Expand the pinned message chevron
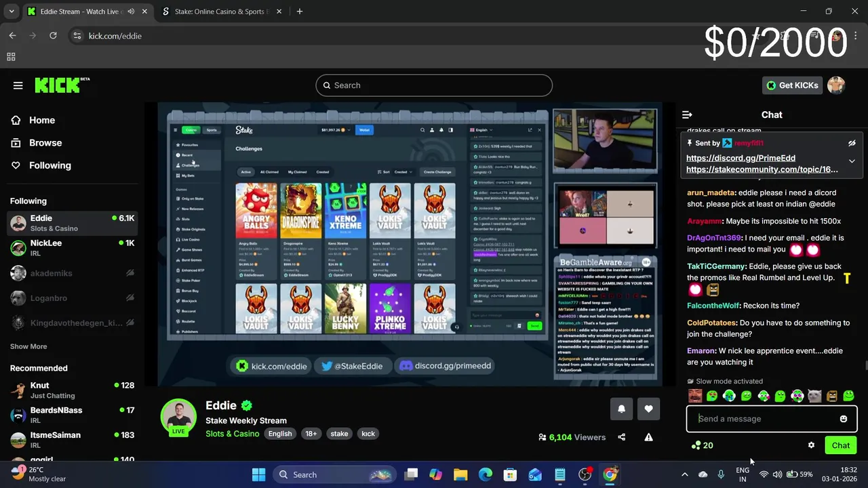Viewport: 868px width, 488px height. 852,161
